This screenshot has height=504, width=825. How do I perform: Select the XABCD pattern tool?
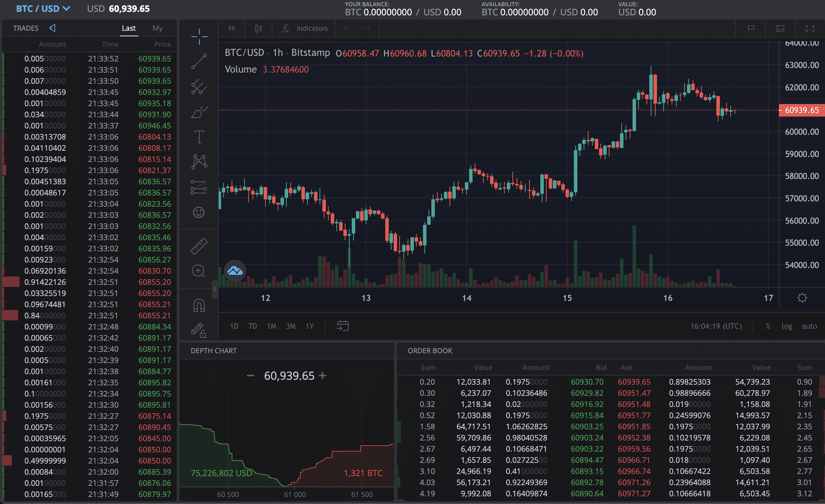[199, 162]
